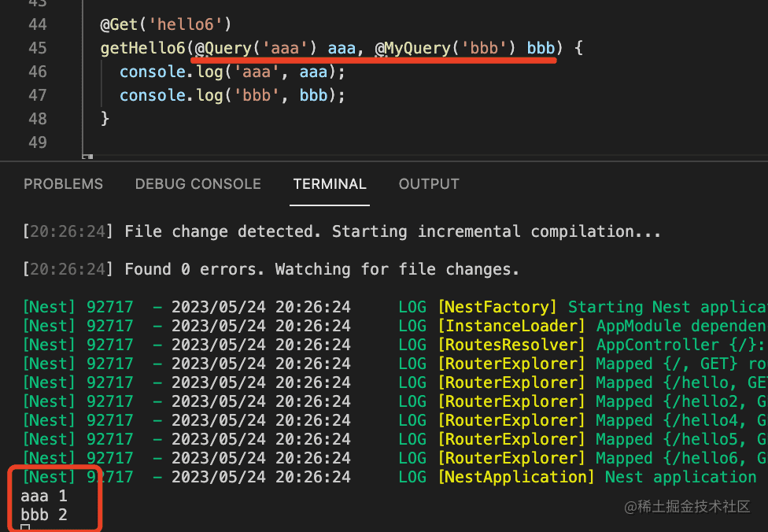Click the console.log('bbb', bbb) statement

pyautogui.click(x=232, y=95)
